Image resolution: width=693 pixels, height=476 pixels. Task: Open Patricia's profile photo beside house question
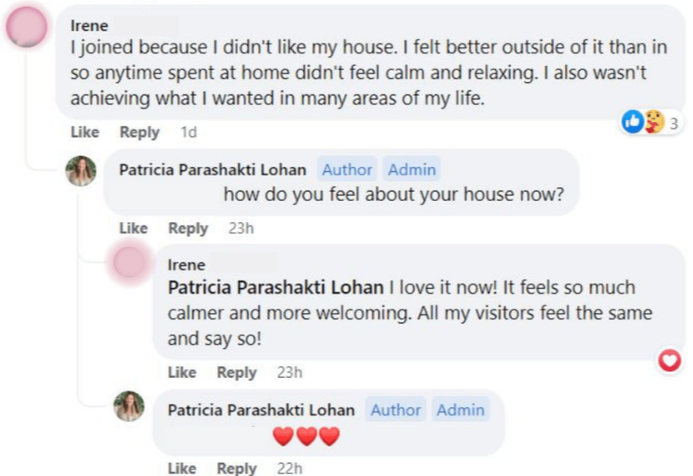pyautogui.click(x=80, y=171)
